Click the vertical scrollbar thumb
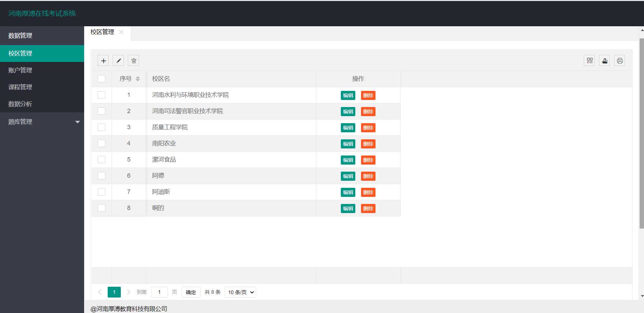The image size is (644, 313). (x=641, y=134)
